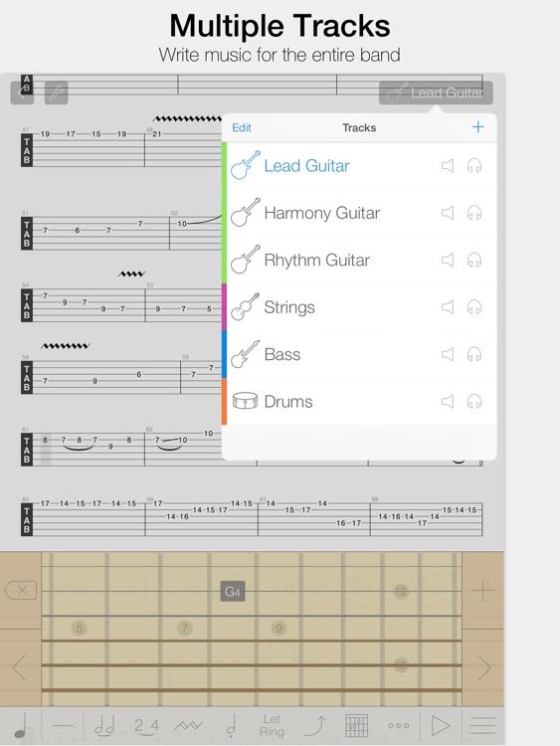Click the Bass guitar icon
Image resolution: width=560 pixels, height=746 pixels.
click(245, 353)
